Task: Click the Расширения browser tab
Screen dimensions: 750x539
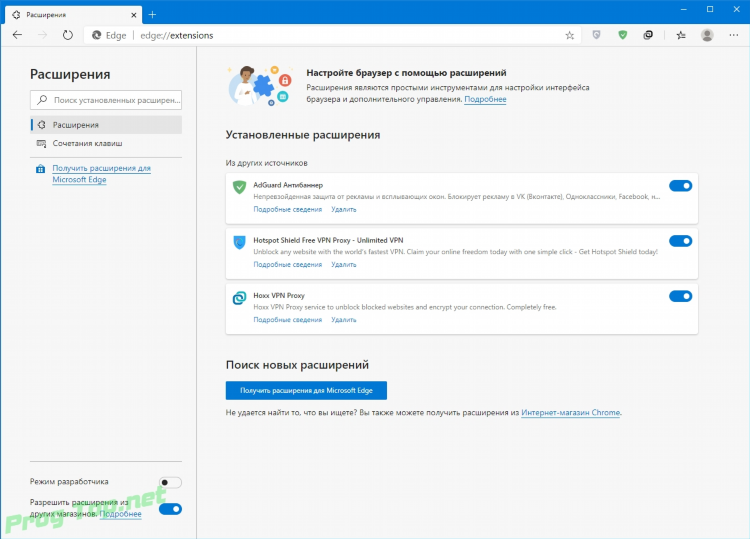Action: pos(74,15)
